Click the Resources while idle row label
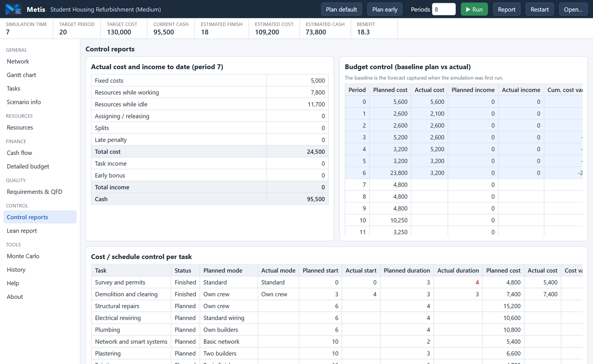Screen dimensions: 593x364 coord(121,104)
